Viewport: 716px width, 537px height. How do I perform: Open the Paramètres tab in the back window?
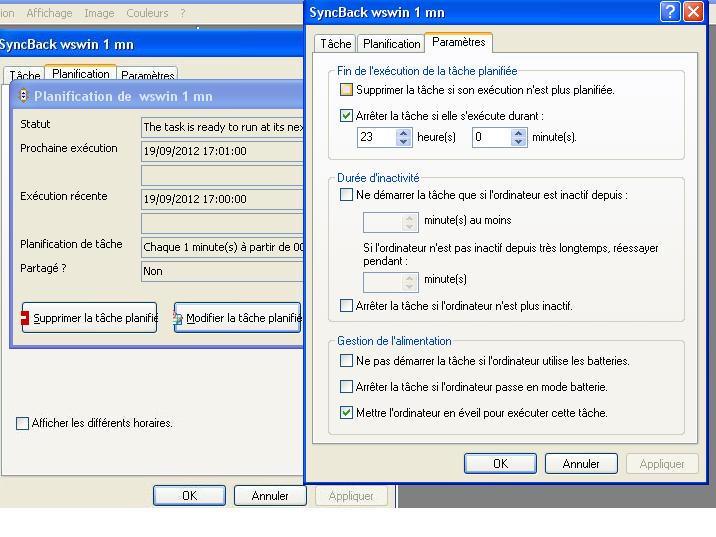point(147,75)
